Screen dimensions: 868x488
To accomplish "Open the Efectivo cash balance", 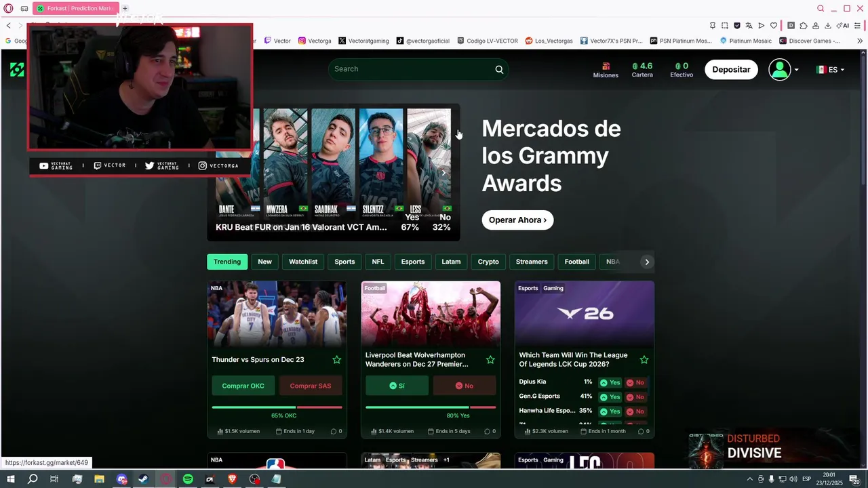I will (682, 70).
